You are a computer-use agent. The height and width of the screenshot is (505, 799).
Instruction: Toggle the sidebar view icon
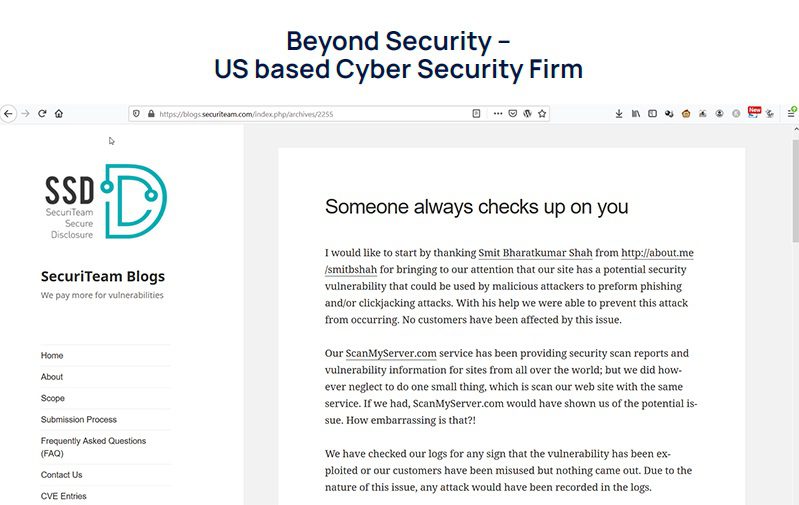pyautogui.click(x=652, y=114)
